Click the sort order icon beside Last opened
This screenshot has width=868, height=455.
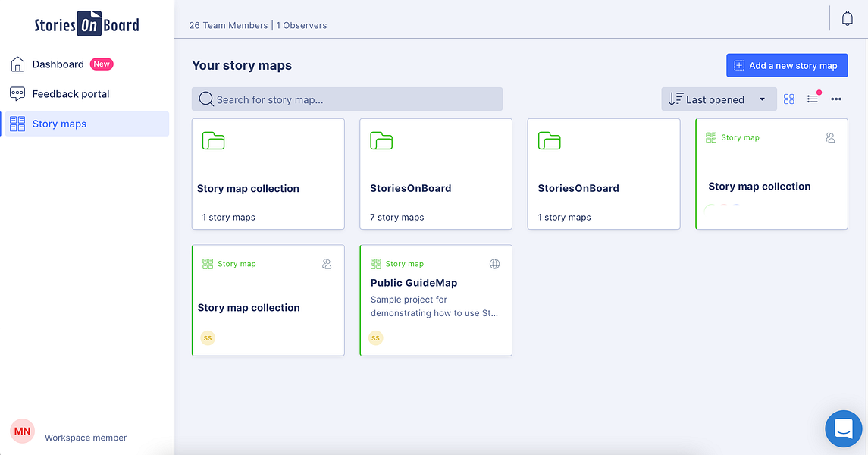point(675,99)
